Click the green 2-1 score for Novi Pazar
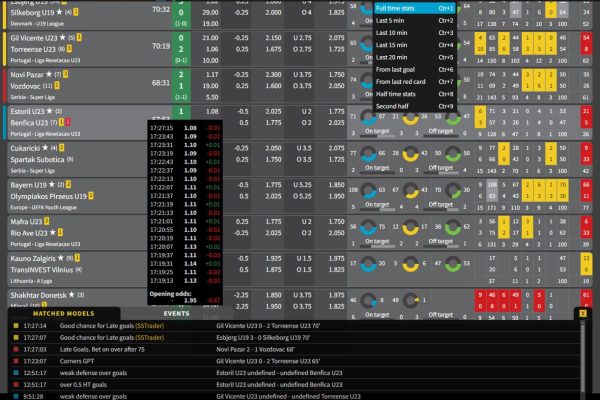The width and height of the screenshot is (600, 400). [180, 81]
